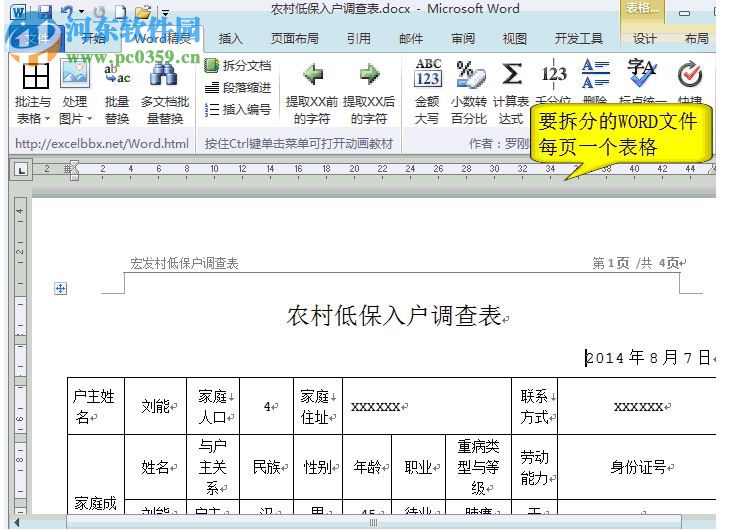Screen dimensions: 736x531
Task: Click the 劳动能力 cell
Action: (x=535, y=467)
